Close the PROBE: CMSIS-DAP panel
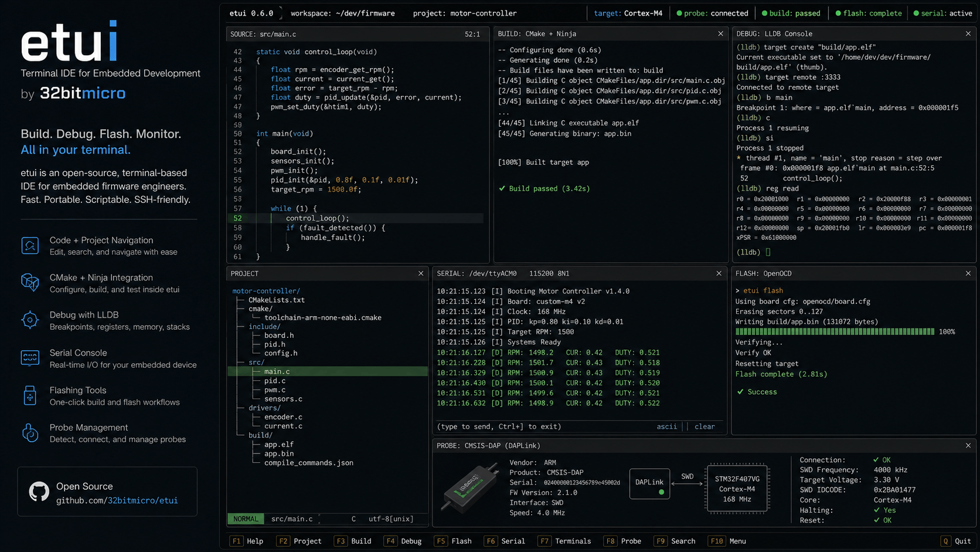The image size is (980, 552). coord(968,446)
